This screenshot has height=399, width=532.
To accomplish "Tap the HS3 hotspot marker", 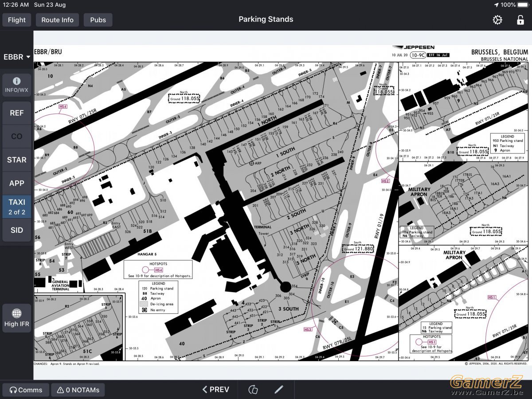I will [x=308, y=329].
